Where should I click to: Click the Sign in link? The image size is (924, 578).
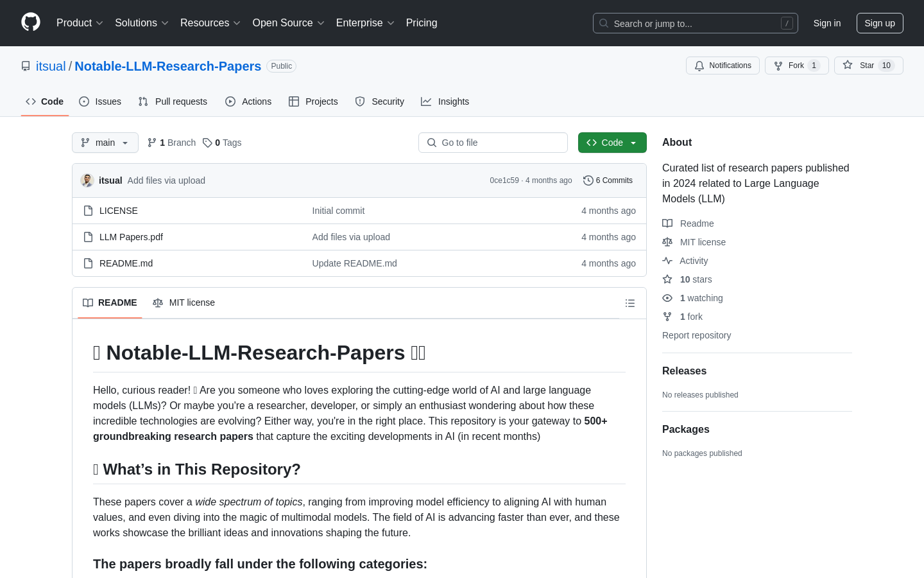point(827,23)
